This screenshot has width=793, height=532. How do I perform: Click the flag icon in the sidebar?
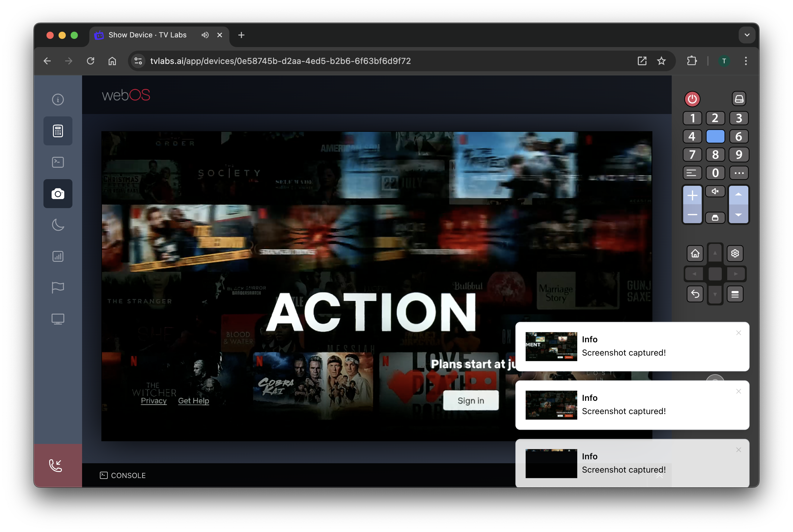58,288
